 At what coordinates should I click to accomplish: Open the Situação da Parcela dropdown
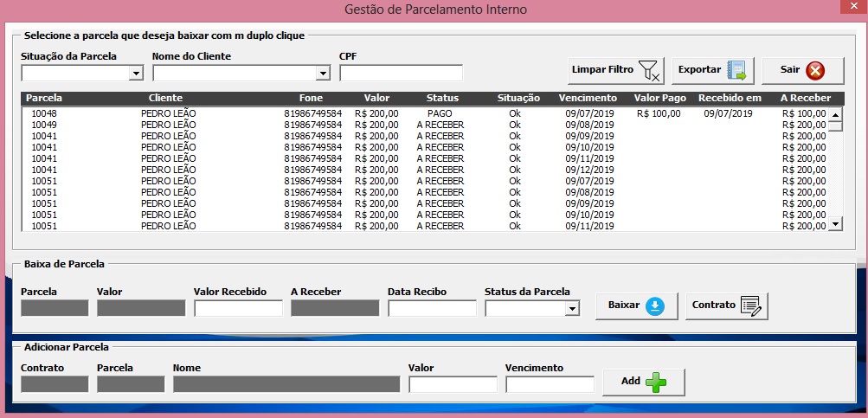click(x=136, y=73)
